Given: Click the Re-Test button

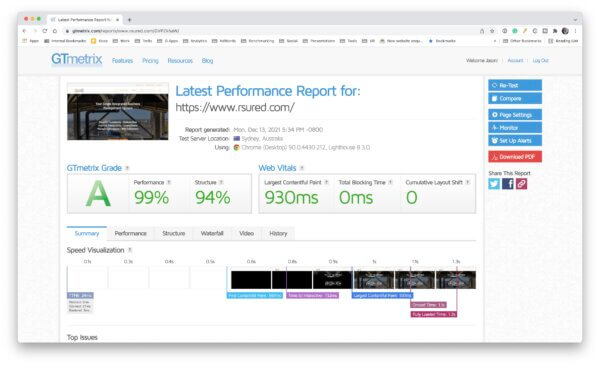Looking at the screenshot, I should click(x=515, y=85).
